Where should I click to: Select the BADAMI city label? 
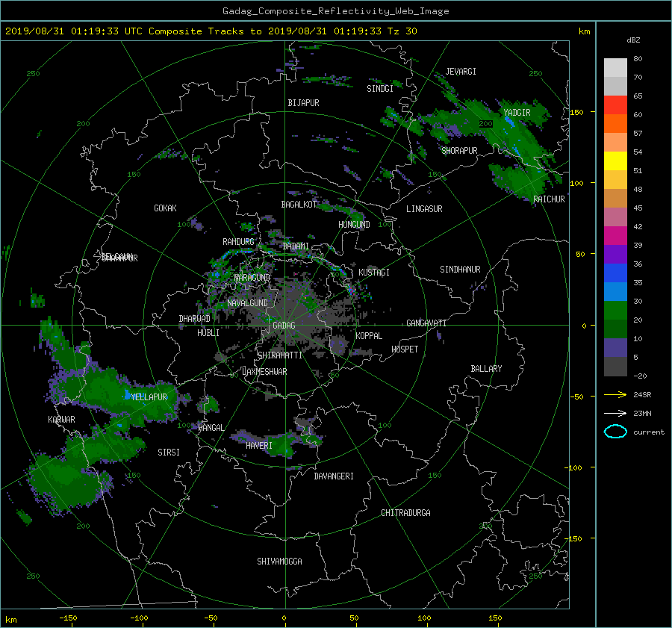[296, 246]
